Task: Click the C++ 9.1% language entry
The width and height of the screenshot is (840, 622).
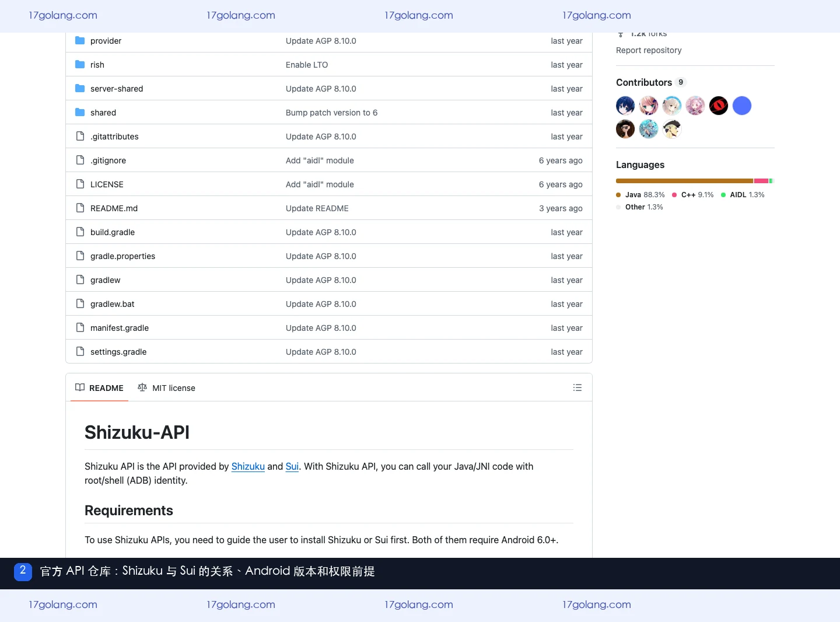Action: 693,195
